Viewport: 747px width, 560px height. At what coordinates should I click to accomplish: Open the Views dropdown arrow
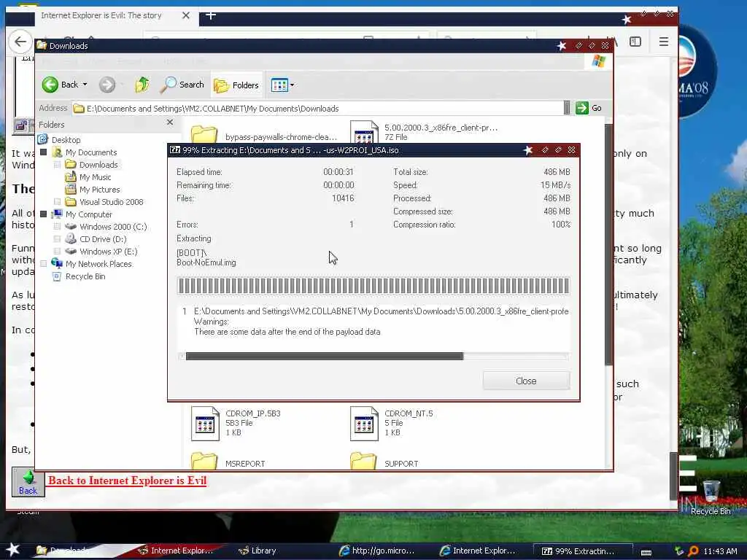coord(292,85)
